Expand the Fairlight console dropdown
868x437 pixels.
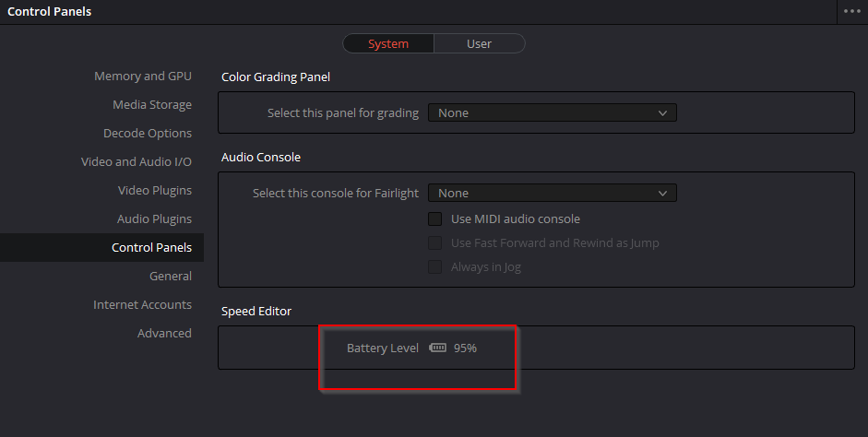tap(552, 194)
